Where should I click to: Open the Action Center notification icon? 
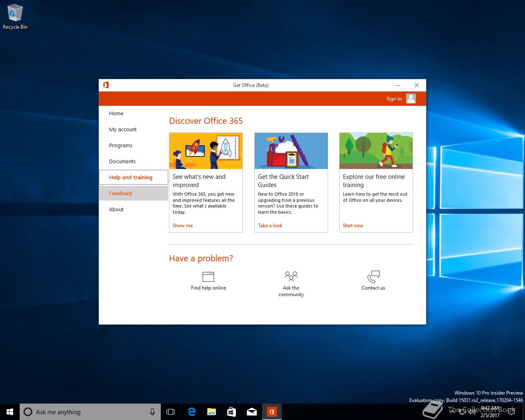tap(511, 412)
